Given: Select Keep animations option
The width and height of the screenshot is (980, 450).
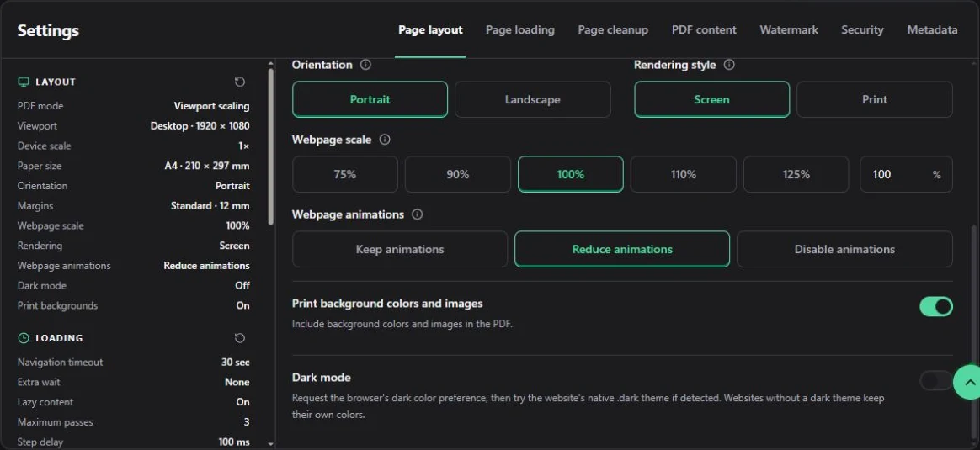Looking at the screenshot, I should tap(400, 249).
